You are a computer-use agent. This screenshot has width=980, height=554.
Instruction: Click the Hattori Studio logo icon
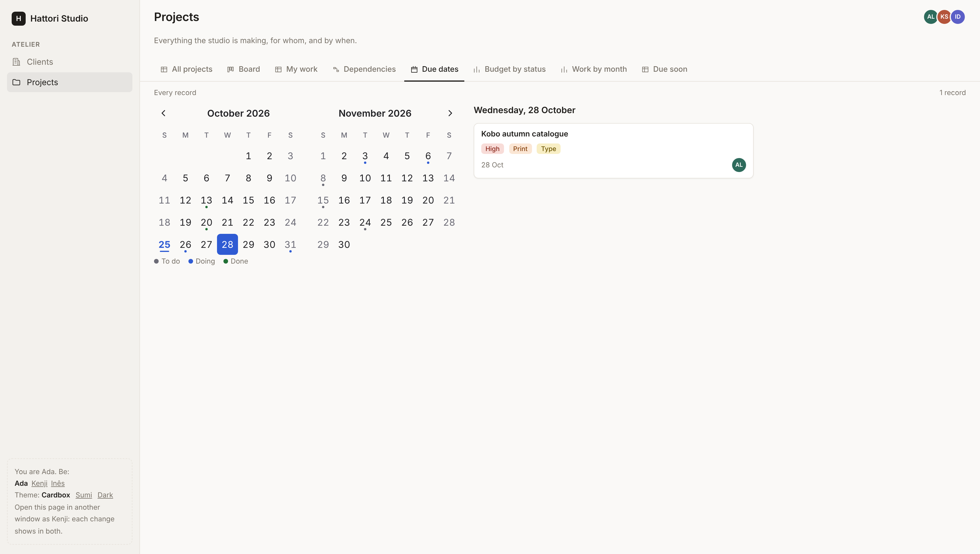click(x=18, y=18)
